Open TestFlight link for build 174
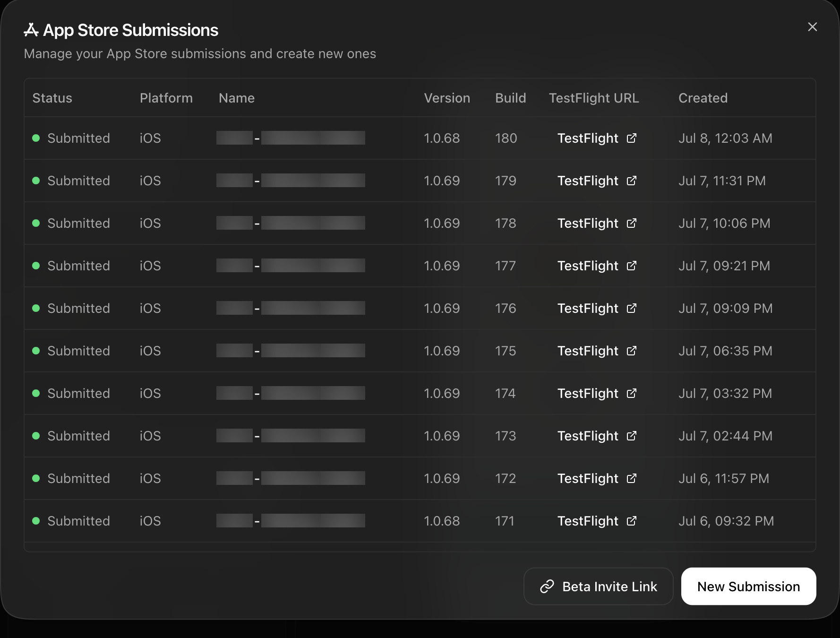Image resolution: width=840 pixels, height=638 pixels. pos(597,393)
